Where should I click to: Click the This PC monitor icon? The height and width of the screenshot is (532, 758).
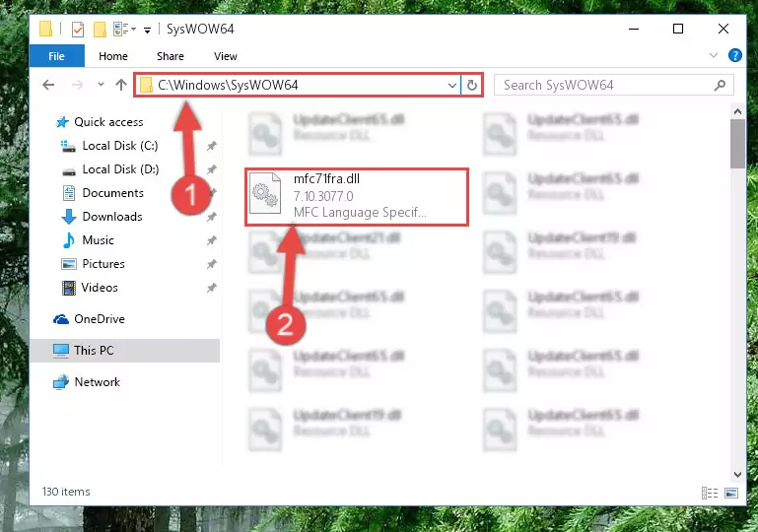[x=61, y=351]
